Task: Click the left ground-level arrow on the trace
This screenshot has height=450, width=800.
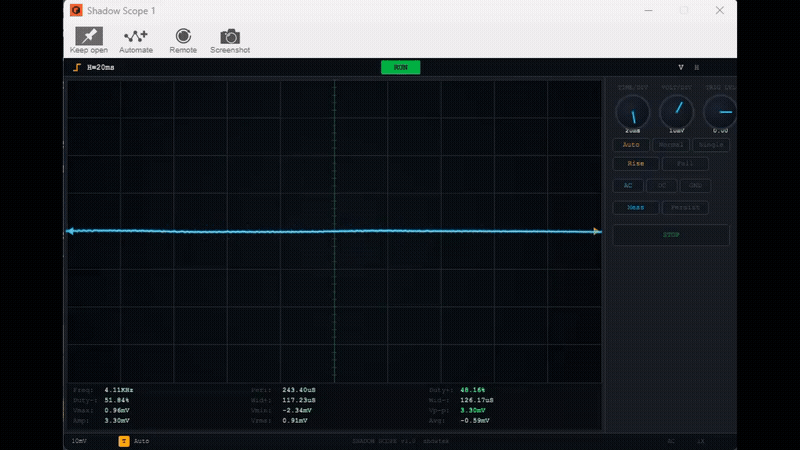Action: coord(70,231)
